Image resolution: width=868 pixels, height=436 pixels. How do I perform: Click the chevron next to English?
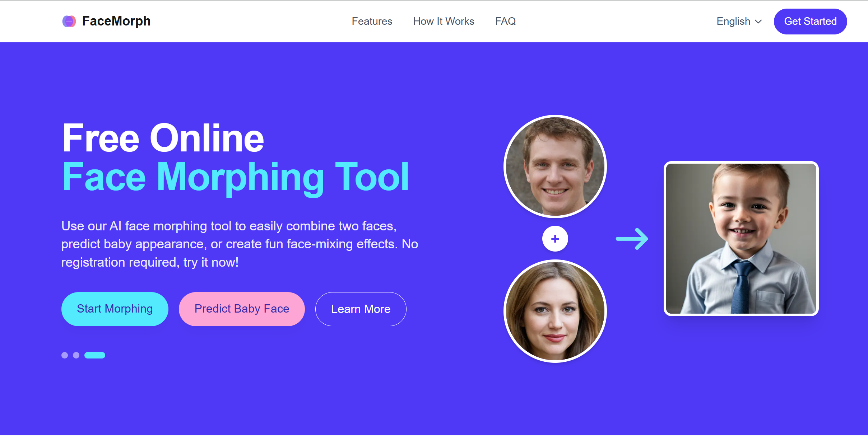[x=758, y=22]
